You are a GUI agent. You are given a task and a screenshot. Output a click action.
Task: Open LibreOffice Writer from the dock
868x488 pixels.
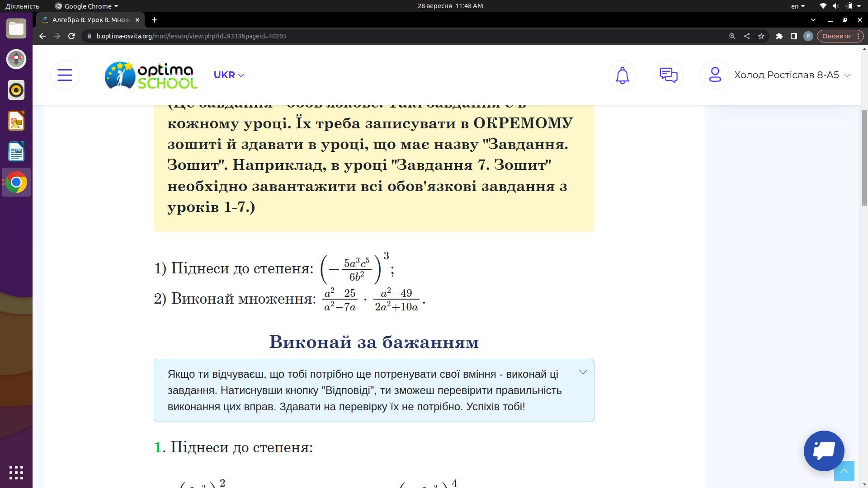point(16,151)
